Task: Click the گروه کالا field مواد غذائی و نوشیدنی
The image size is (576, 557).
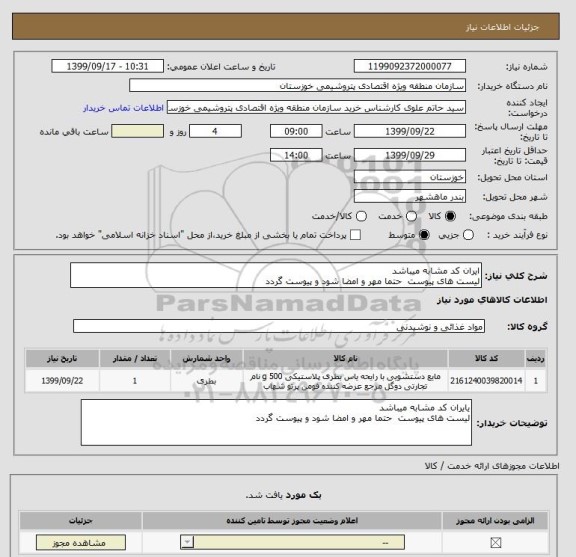Action: 279,326
